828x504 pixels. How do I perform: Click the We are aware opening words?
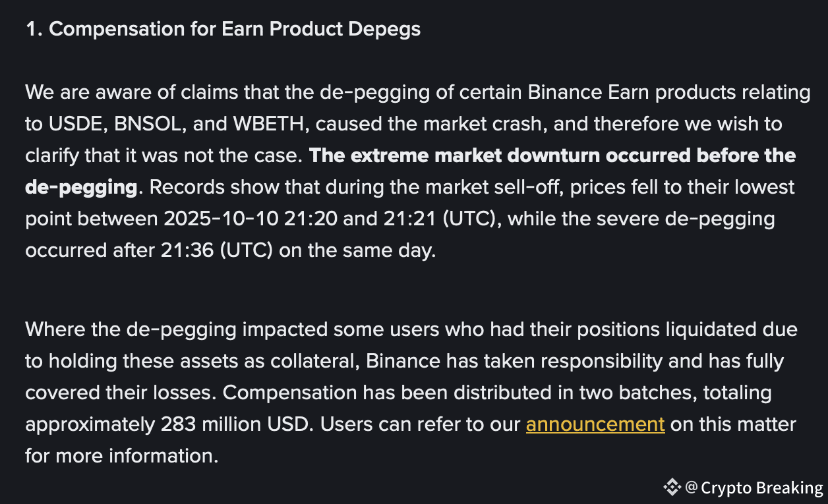click(82, 92)
